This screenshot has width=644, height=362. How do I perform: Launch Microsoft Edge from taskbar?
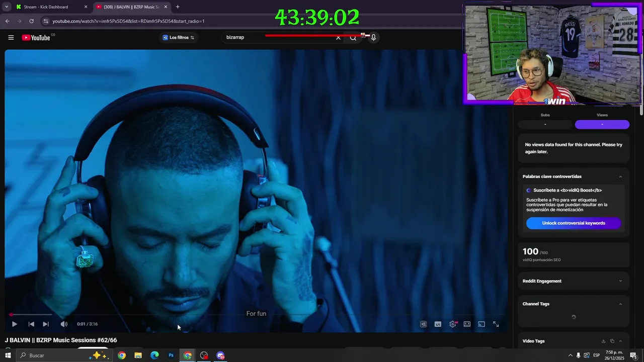[x=154, y=355]
